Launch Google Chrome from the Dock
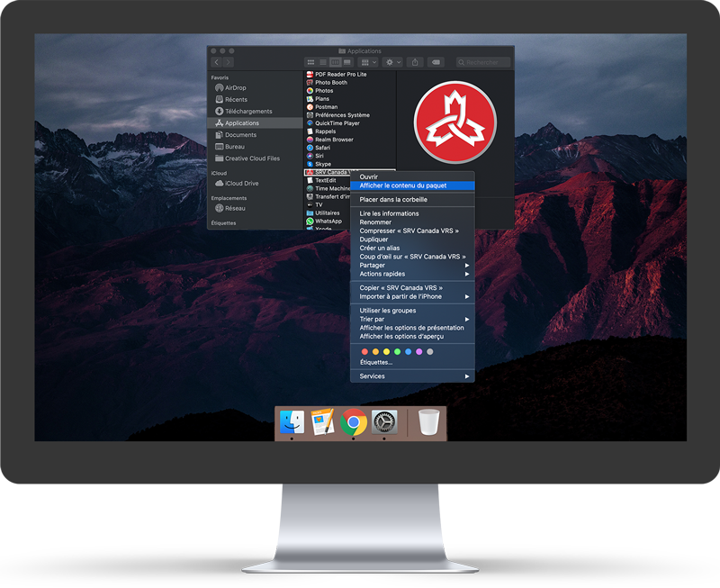 click(353, 421)
